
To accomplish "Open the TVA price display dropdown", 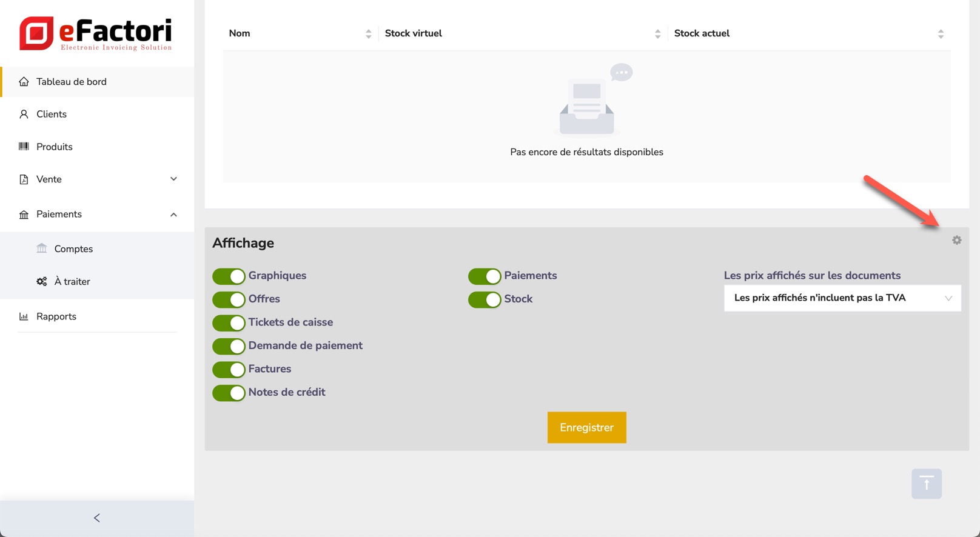I will coord(842,298).
